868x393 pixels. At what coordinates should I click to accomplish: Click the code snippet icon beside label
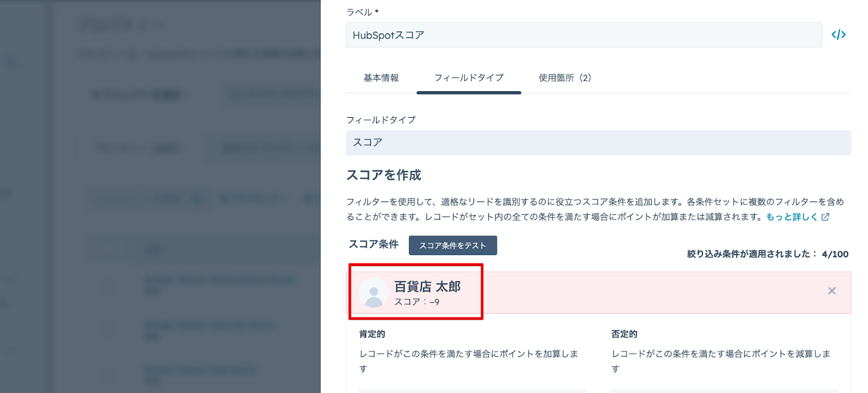coord(838,35)
